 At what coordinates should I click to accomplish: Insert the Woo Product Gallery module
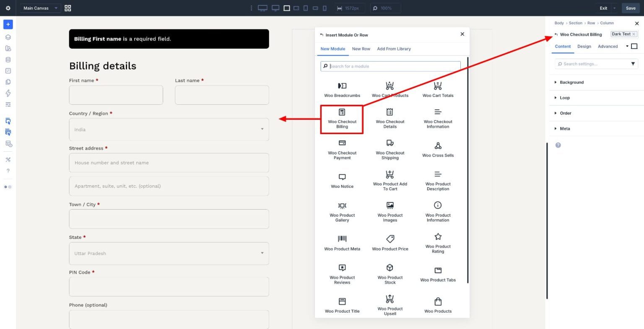(x=342, y=212)
